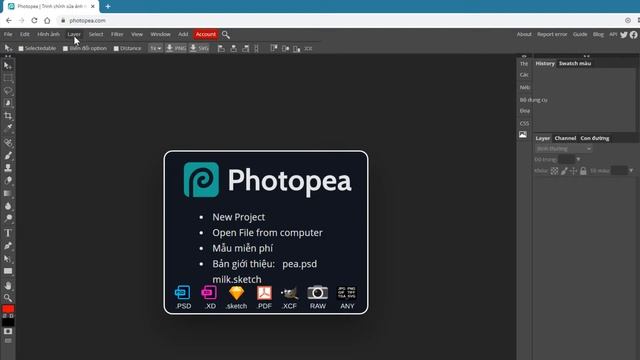Screen dimensions: 640x360
Task: Expand the fill dropdown arrow
Action: [631, 171]
